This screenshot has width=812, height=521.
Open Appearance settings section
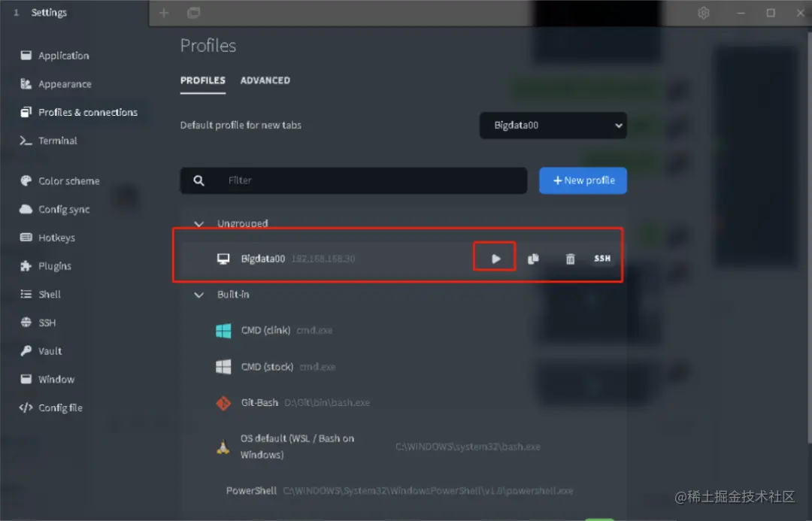56,84
